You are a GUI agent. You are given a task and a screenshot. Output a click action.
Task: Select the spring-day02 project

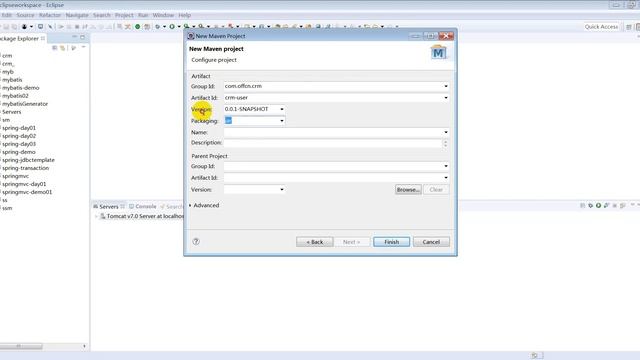coord(19,136)
